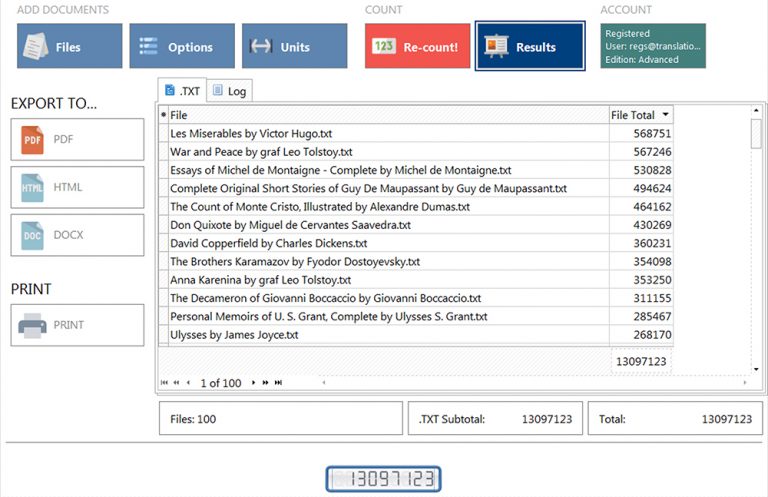
Task: Open the File Total column dropdown arrow
Action: (x=666, y=115)
